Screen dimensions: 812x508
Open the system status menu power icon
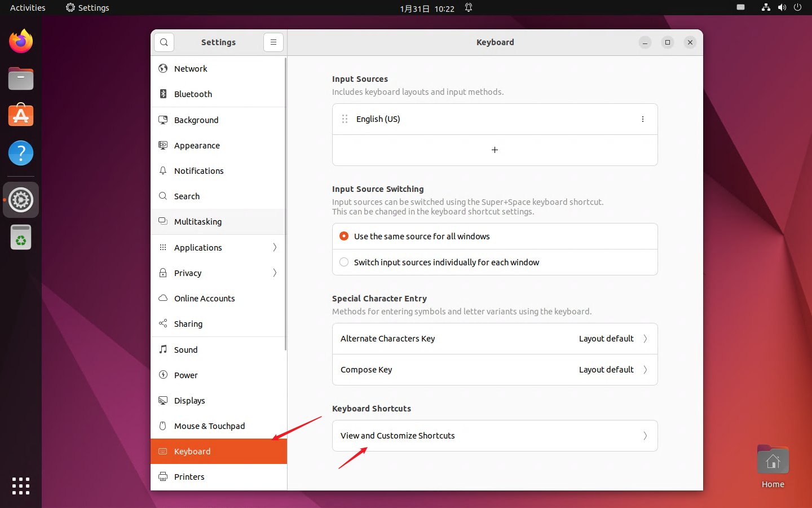pyautogui.click(x=797, y=8)
